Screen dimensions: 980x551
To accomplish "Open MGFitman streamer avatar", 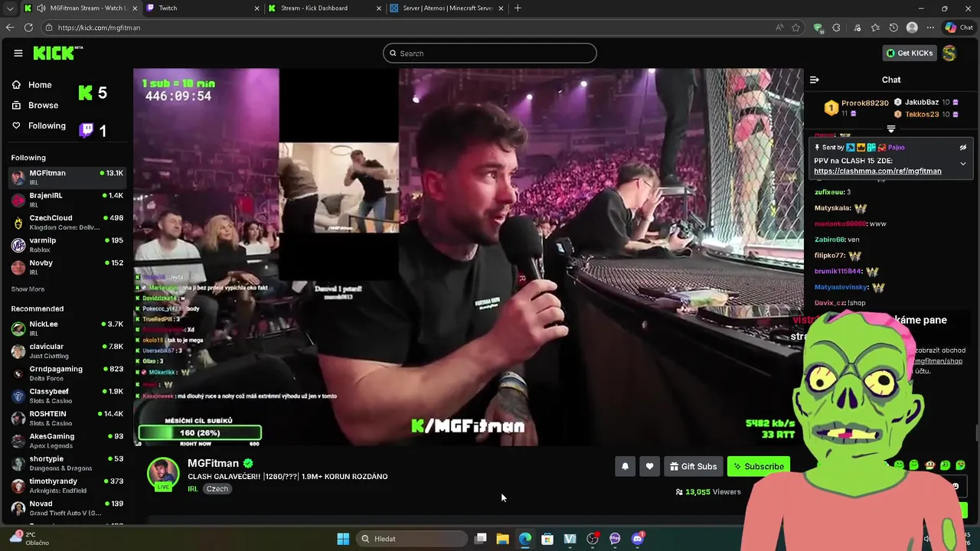I will click(163, 474).
